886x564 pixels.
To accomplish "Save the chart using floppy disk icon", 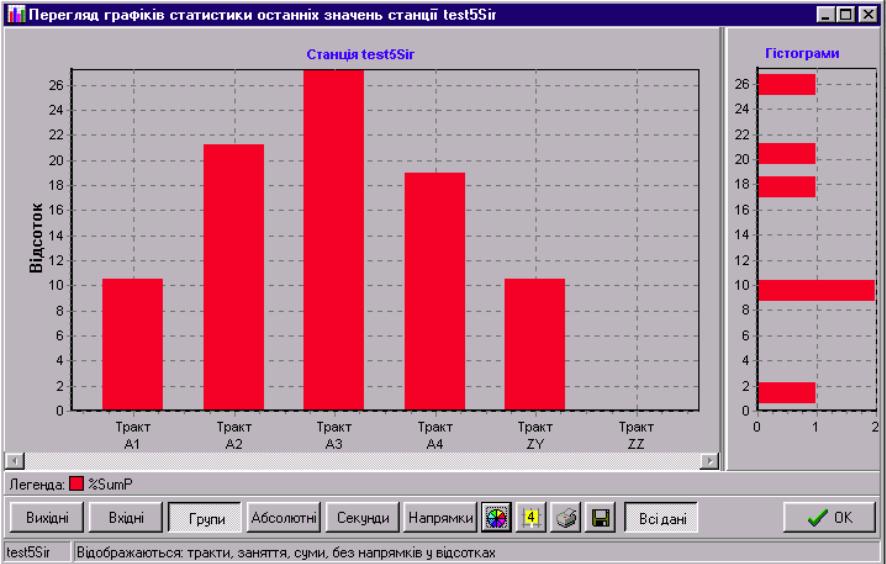I will pyautogui.click(x=600, y=517).
